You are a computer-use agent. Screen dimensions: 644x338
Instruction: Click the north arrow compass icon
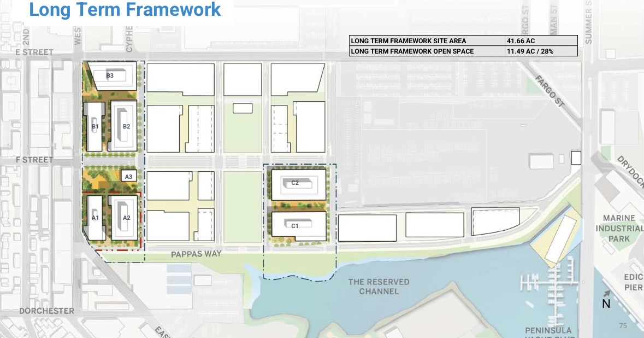click(x=606, y=299)
